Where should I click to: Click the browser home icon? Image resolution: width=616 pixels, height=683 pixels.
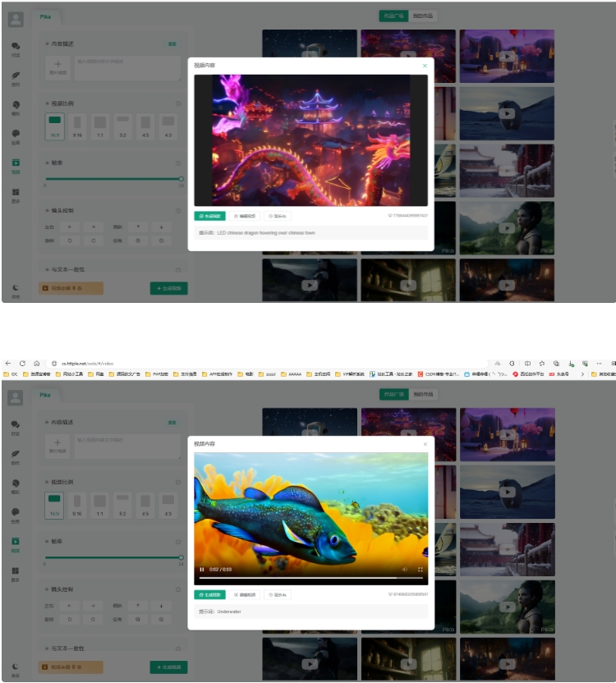[37, 364]
